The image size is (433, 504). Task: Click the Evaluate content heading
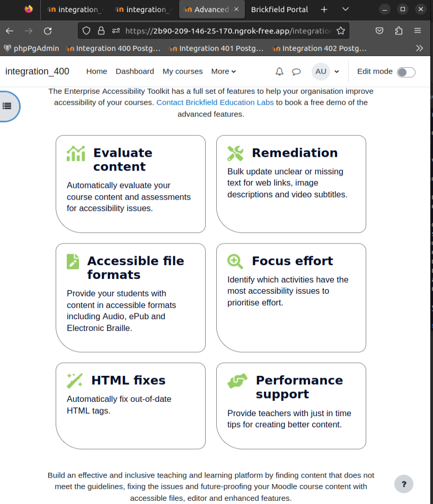123,160
